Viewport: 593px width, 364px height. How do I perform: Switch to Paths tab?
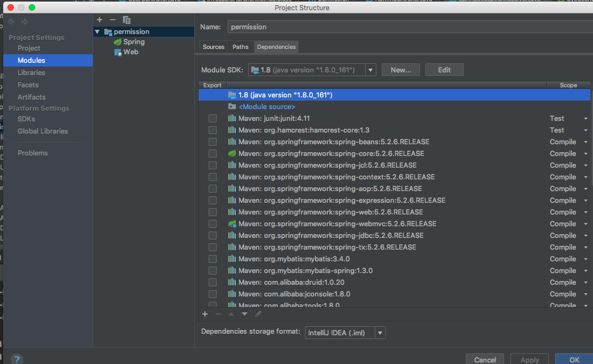click(241, 47)
